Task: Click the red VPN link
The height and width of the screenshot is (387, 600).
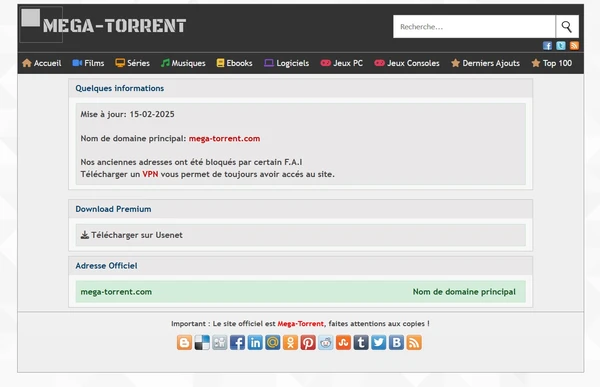Action: click(x=150, y=174)
